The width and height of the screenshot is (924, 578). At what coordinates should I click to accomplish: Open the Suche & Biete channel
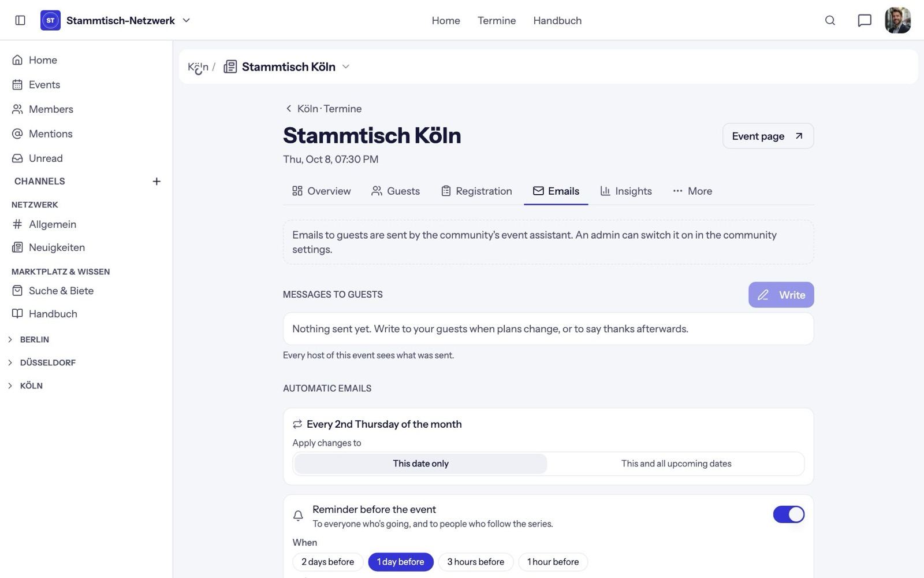(x=86, y=291)
